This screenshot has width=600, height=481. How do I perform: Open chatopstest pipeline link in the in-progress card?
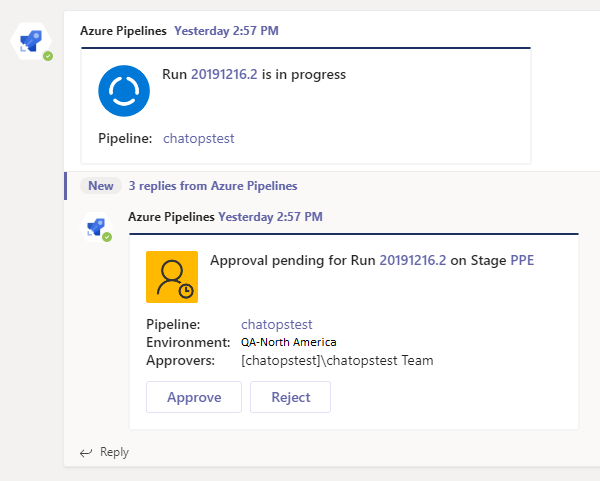pyautogui.click(x=199, y=138)
